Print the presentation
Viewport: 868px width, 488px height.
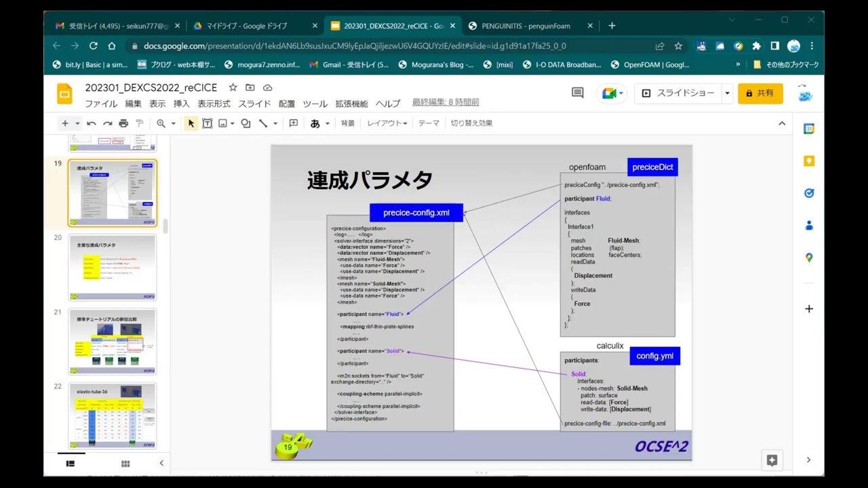[x=123, y=123]
